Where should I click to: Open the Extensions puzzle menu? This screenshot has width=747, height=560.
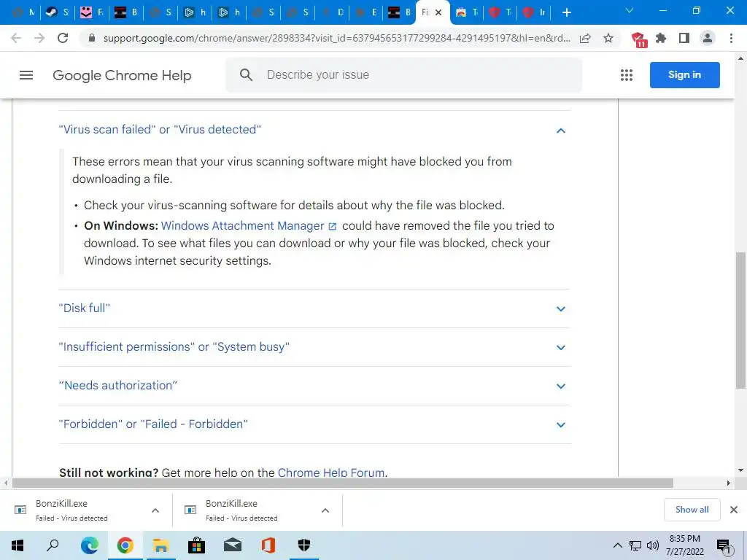(661, 38)
